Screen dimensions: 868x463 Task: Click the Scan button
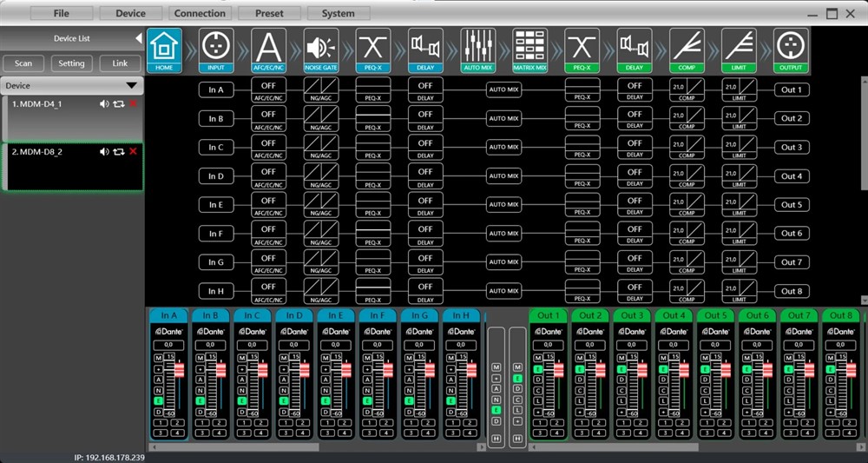click(23, 63)
